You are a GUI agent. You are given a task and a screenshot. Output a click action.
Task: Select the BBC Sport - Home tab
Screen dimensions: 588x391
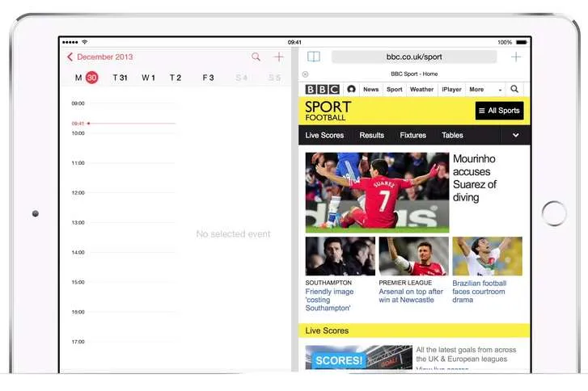414,74
